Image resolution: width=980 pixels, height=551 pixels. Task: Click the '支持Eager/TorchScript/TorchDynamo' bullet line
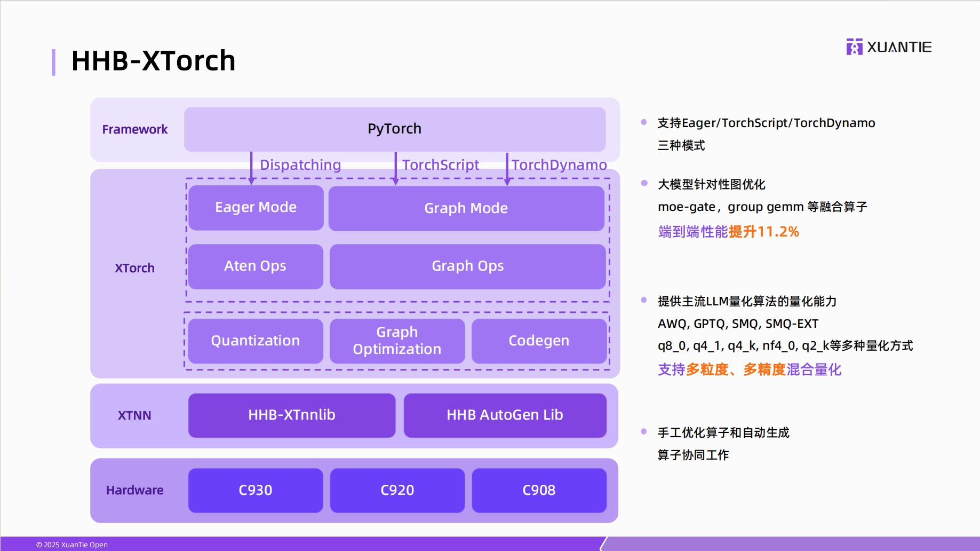coord(767,123)
